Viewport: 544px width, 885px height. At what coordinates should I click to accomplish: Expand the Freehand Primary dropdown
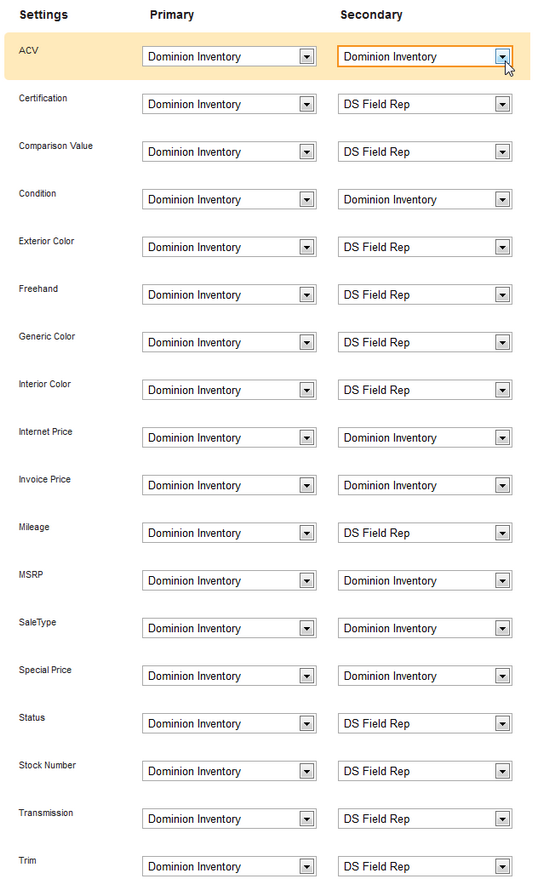click(x=229, y=295)
